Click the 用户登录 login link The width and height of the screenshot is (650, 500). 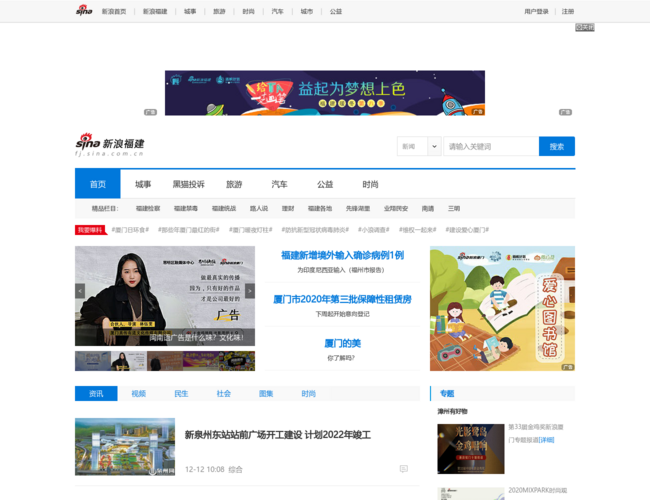tap(536, 12)
